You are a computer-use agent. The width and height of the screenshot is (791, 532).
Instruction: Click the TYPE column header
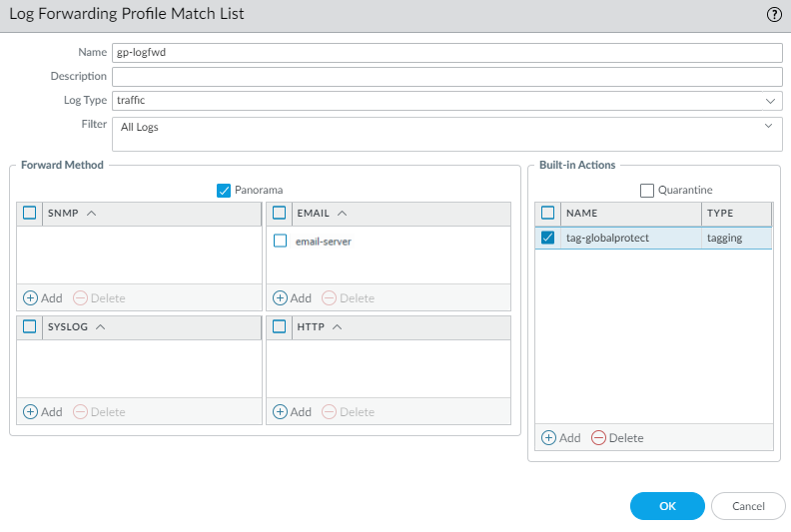pyautogui.click(x=735, y=214)
